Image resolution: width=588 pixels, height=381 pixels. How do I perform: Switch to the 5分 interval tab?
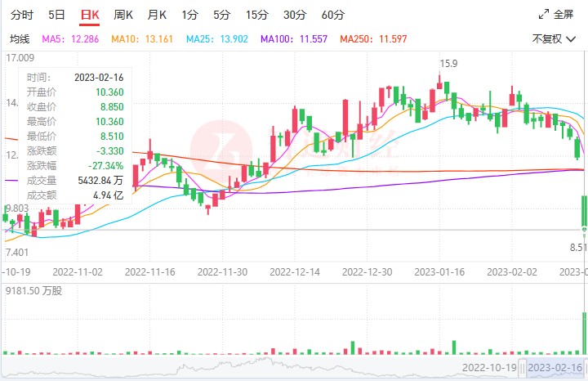(221, 15)
